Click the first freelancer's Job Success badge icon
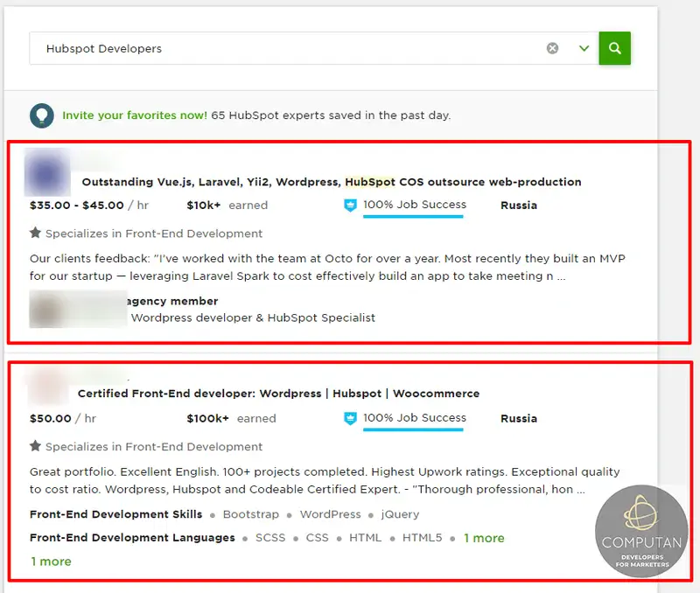The image size is (700, 593). [350, 206]
